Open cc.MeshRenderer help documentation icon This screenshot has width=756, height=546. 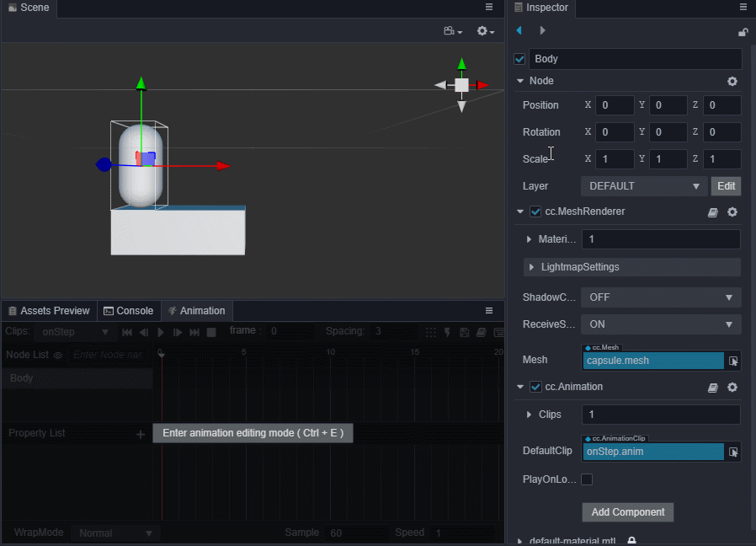[712, 212]
